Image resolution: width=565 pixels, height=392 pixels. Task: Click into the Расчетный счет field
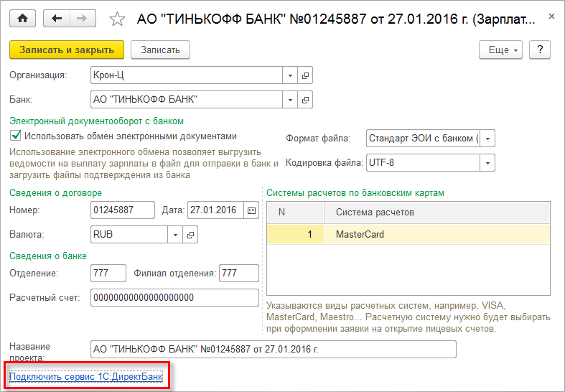[x=174, y=297]
